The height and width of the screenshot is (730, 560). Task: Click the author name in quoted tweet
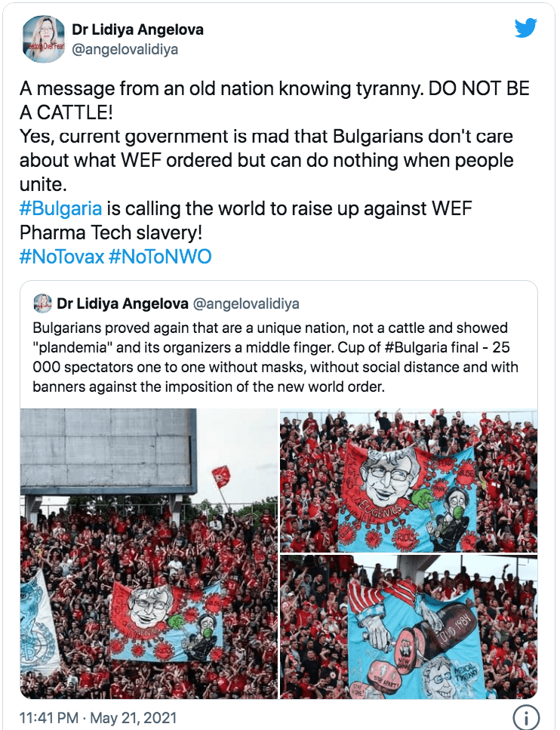pyautogui.click(x=122, y=303)
